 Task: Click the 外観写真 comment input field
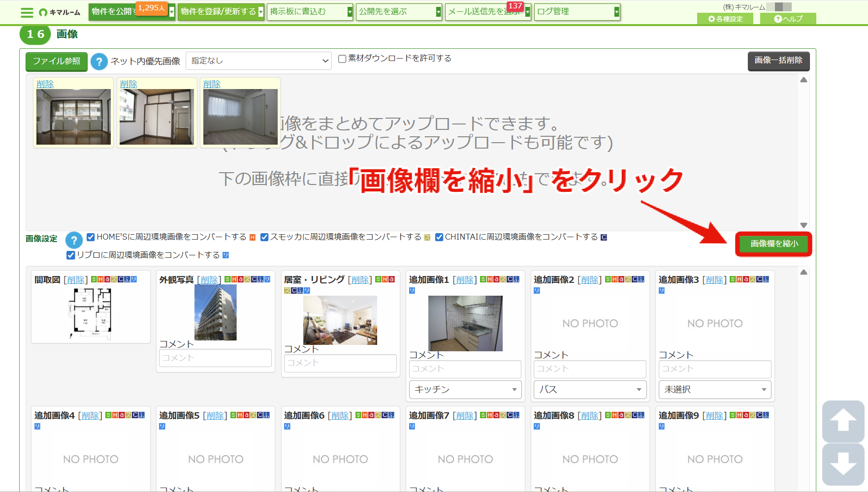(215, 358)
